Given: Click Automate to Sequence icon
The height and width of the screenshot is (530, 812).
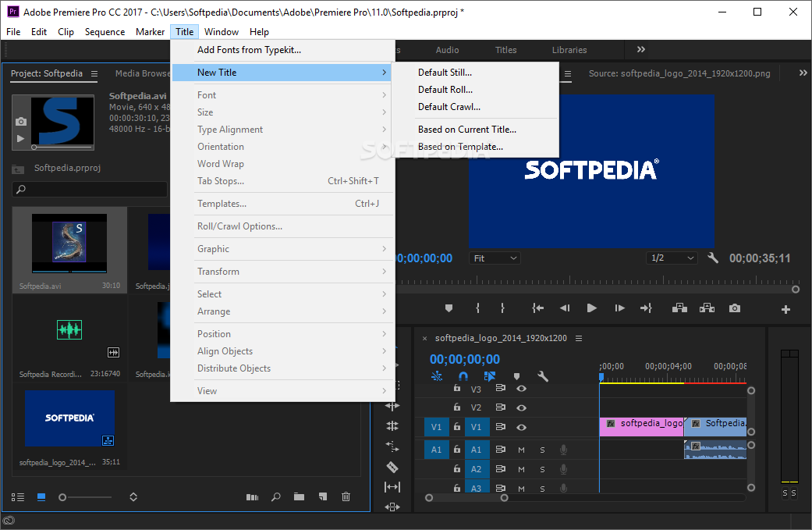Looking at the screenshot, I should [x=252, y=497].
